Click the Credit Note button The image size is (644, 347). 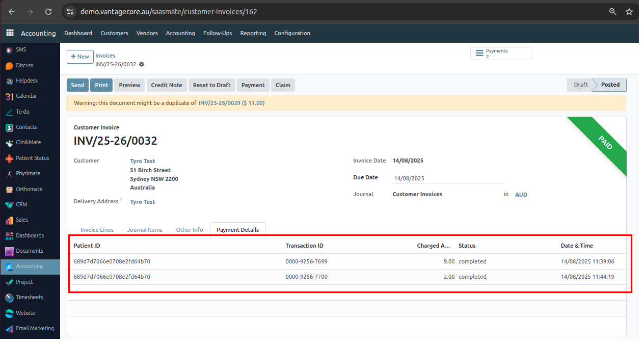[x=166, y=85]
